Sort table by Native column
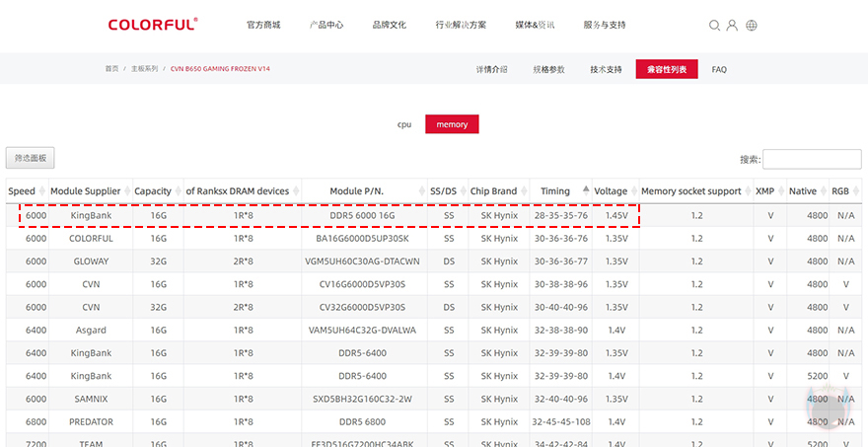 (808, 191)
